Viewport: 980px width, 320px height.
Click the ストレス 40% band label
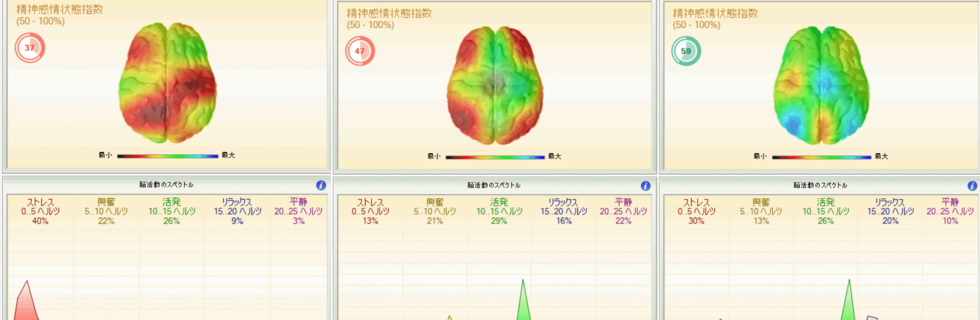[x=40, y=211]
